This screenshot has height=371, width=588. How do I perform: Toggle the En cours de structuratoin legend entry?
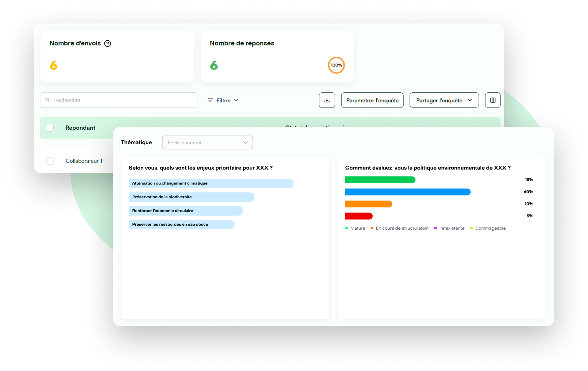pos(400,228)
